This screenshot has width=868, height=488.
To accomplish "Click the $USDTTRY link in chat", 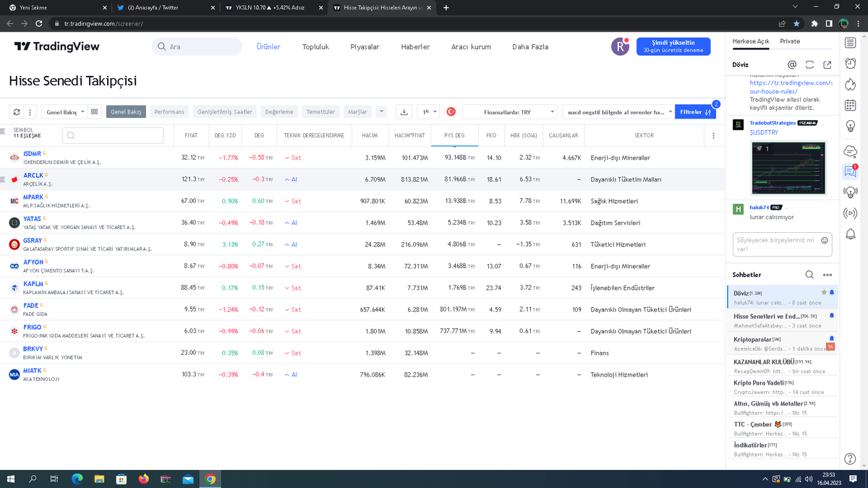I will point(764,132).
